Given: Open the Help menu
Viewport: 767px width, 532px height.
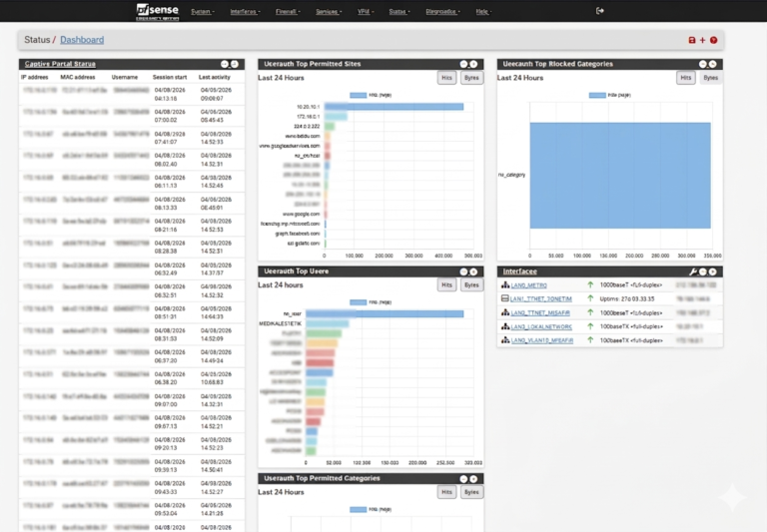Looking at the screenshot, I should pos(483,11).
